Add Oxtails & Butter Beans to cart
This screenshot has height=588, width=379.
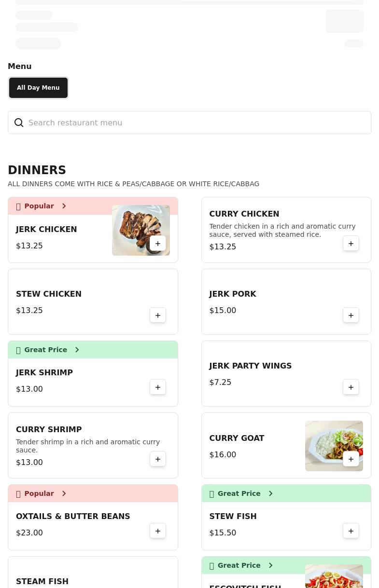(x=158, y=531)
